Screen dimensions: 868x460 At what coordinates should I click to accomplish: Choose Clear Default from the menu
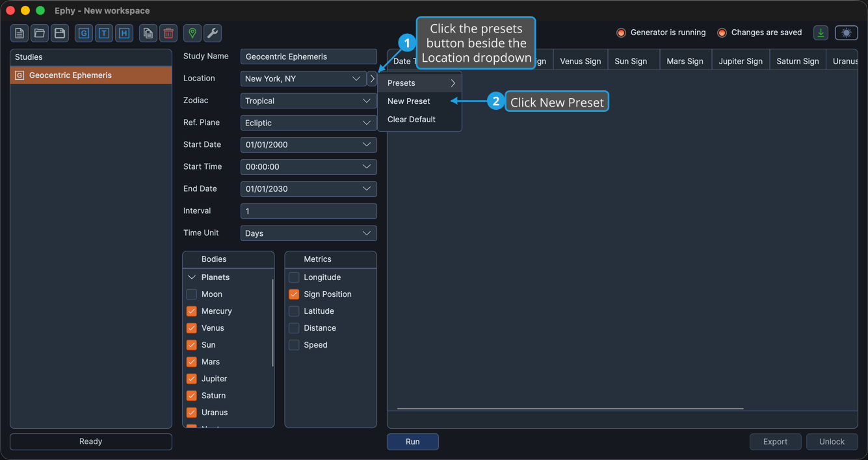(420, 120)
